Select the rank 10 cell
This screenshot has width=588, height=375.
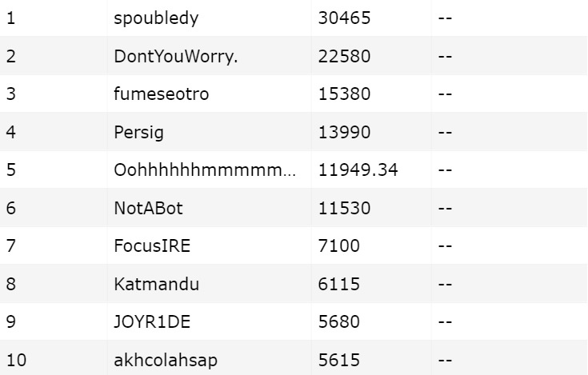[16, 361]
